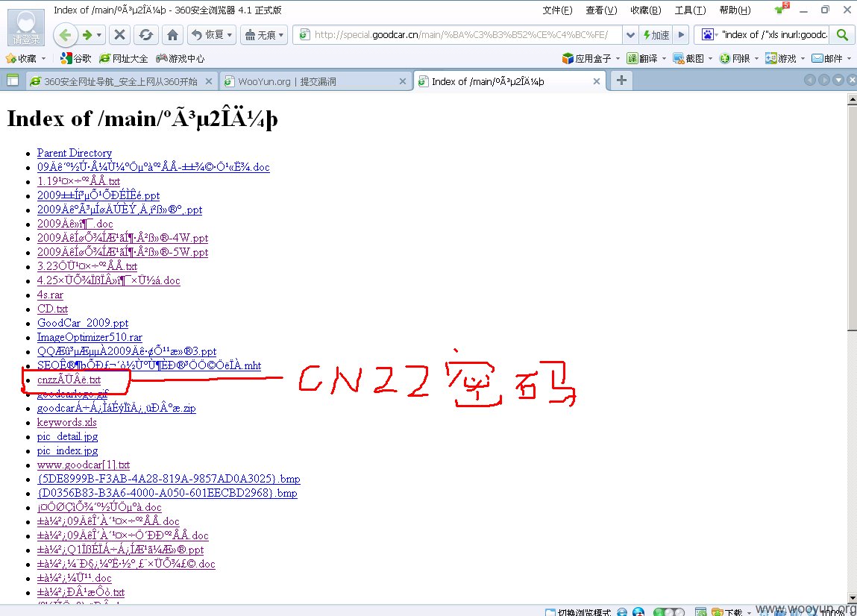
Task: Expand the address bar history dropdown
Action: [x=630, y=35]
